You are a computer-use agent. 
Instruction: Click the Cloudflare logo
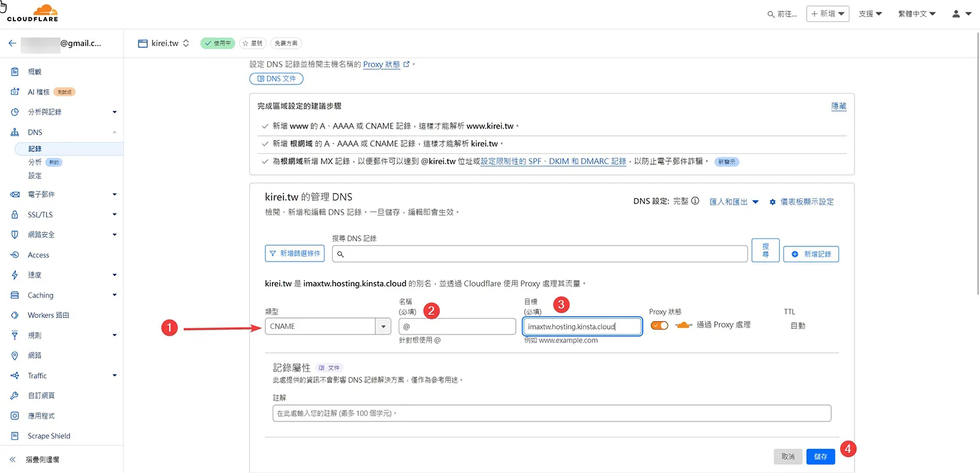tap(32, 13)
